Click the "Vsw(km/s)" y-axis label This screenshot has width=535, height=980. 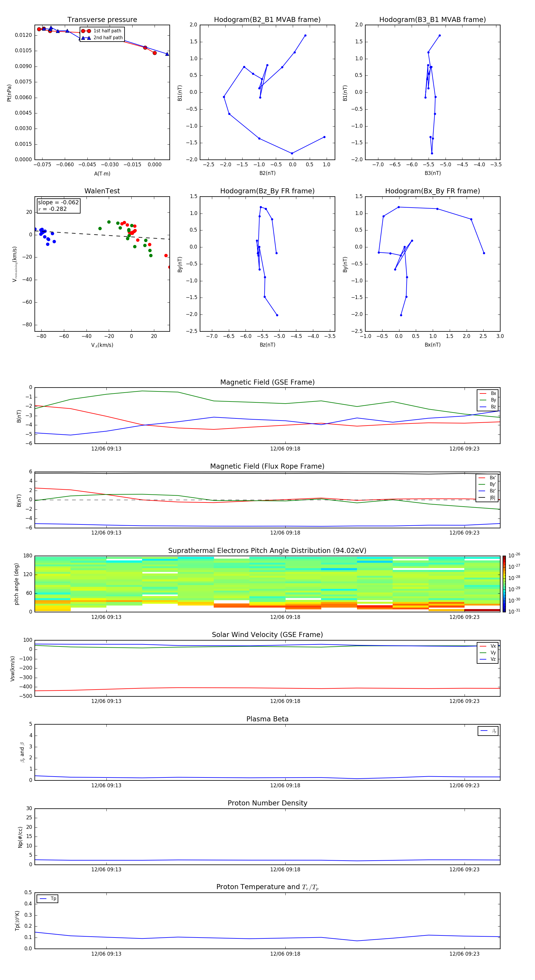tap(12, 668)
